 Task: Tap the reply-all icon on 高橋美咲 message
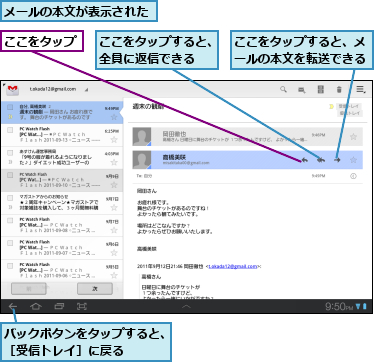pos(321,160)
